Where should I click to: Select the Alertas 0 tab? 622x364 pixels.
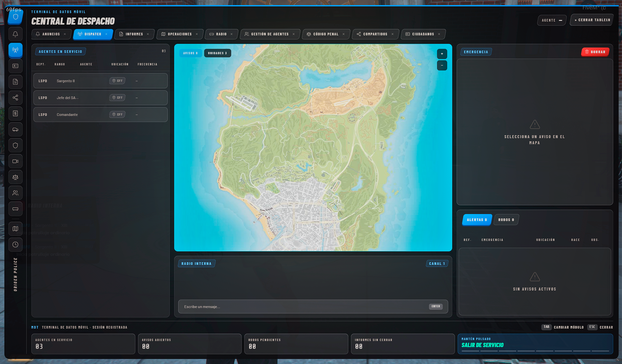(477, 220)
